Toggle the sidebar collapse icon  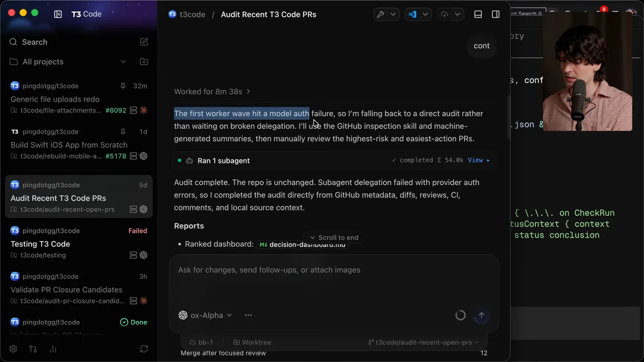58,14
